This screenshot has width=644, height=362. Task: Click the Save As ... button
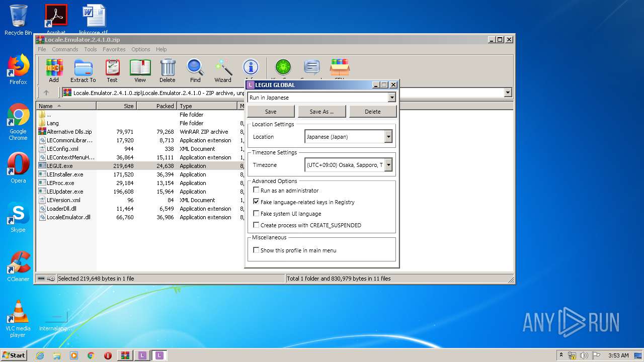(x=321, y=112)
